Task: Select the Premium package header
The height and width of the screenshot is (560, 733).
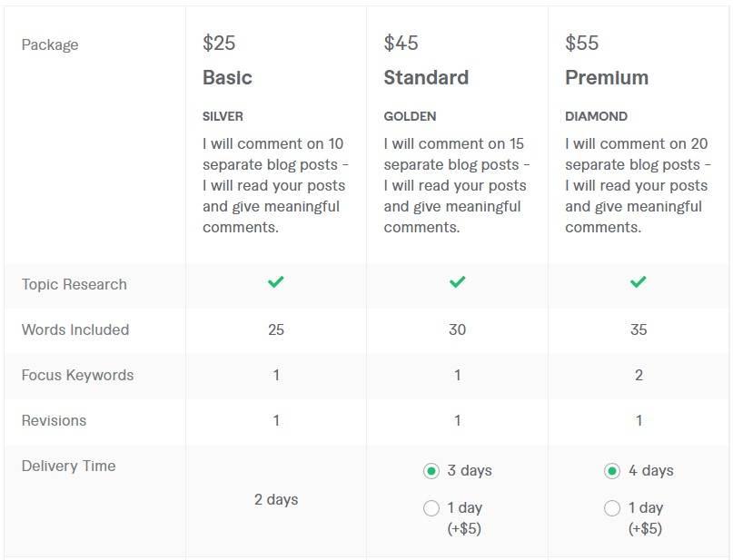Action: tap(607, 78)
